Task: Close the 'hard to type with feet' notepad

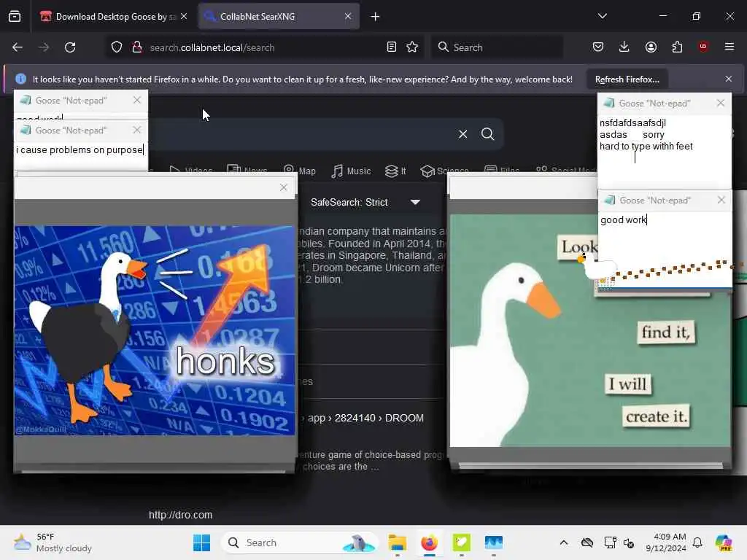Action: tap(720, 103)
